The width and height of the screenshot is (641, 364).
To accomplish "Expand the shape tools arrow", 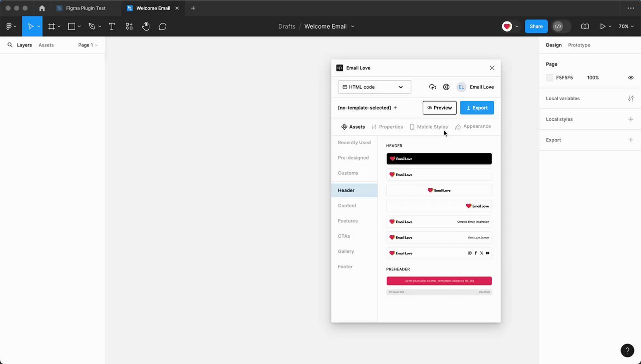I will tap(79, 27).
